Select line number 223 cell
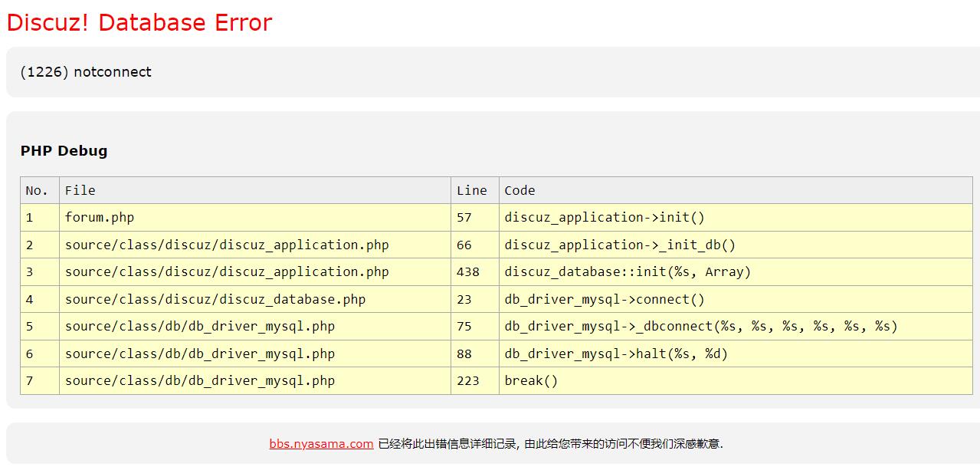Screen dimensions: 980x467 click(x=467, y=381)
